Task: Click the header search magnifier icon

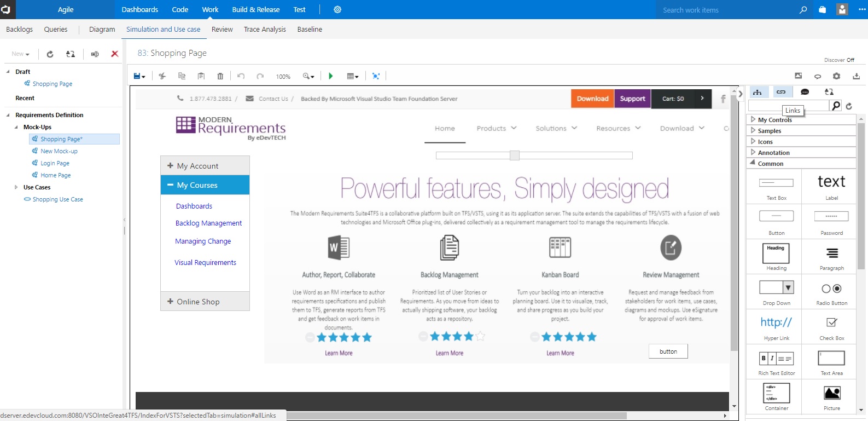Action: tap(803, 10)
